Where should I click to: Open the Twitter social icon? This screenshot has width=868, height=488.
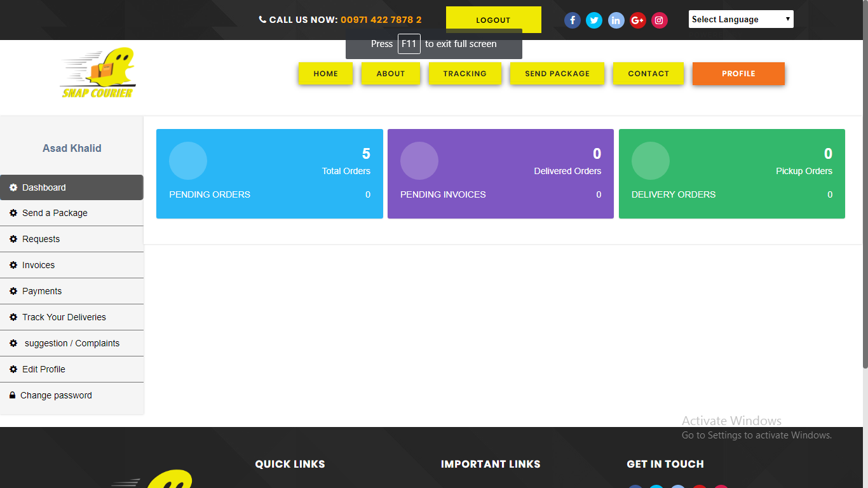coord(594,20)
